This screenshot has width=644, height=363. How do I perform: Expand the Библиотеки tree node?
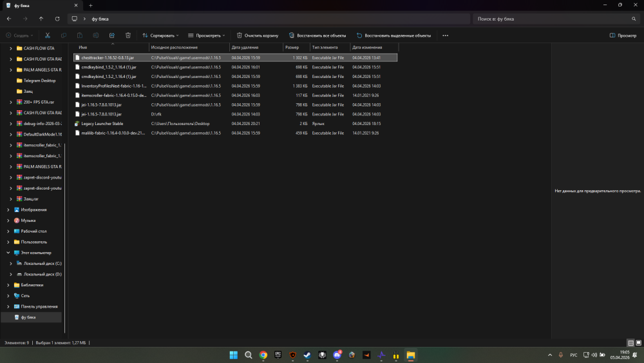8,285
